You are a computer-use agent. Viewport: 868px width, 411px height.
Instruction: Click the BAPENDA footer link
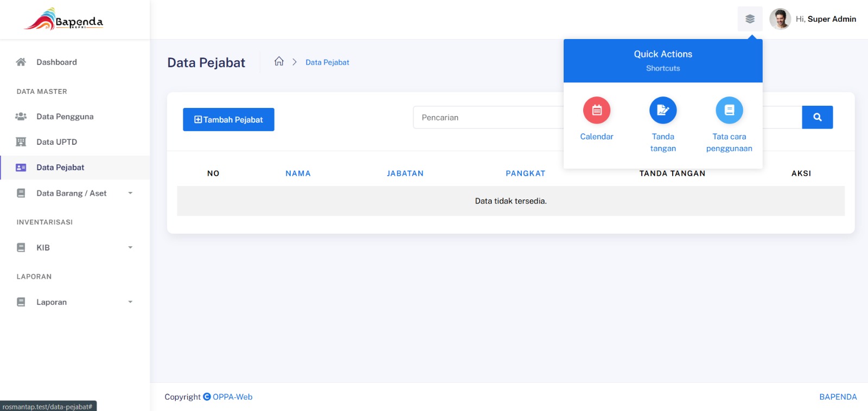coord(838,397)
